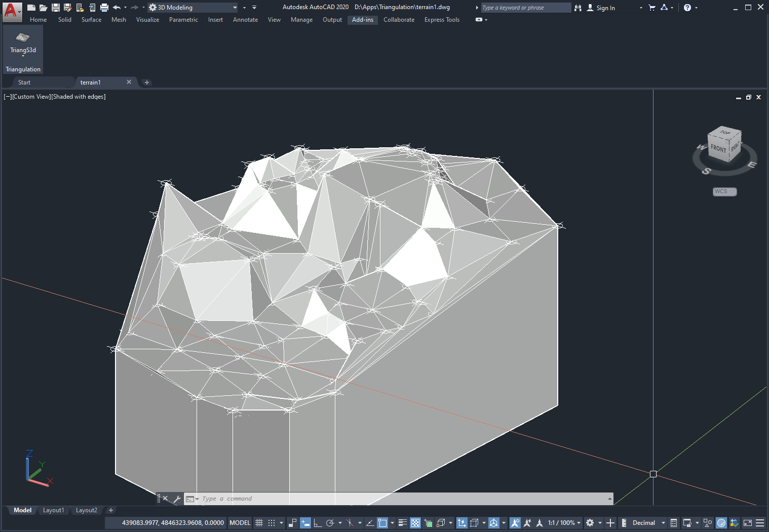Image resolution: width=769 pixels, height=532 pixels.
Task: Toggle Dynamic Input in status bar
Action: (x=305, y=523)
